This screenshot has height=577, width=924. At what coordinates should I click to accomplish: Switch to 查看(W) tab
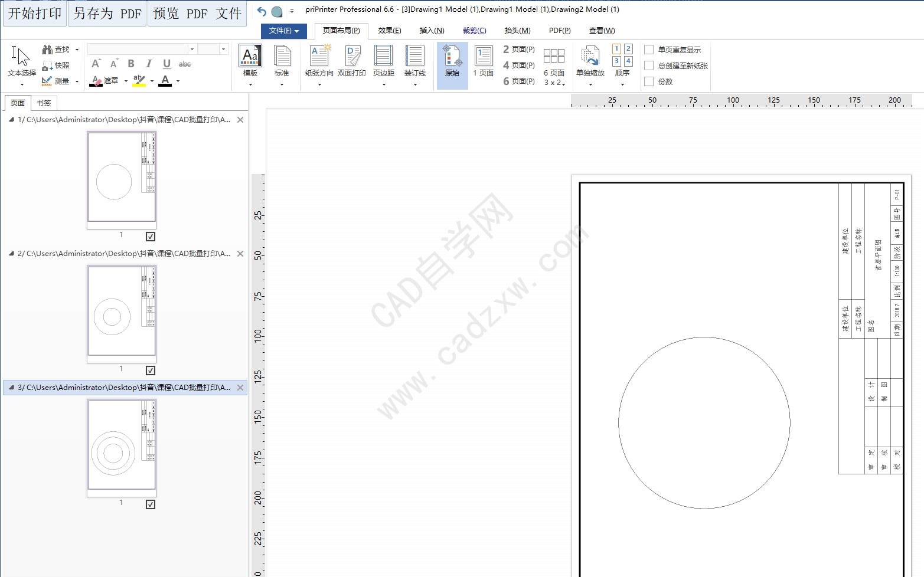click(602, 31)
